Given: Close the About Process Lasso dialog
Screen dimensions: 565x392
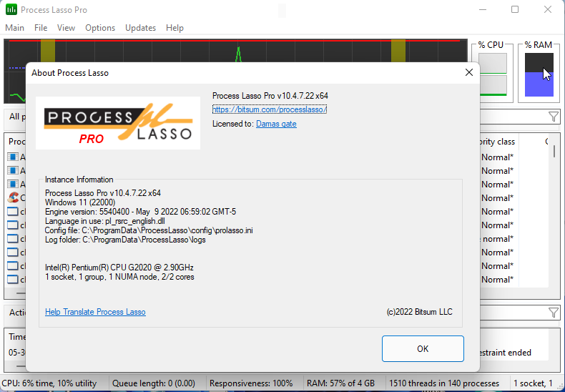Looking at the screenshot, I should [468, 72].
